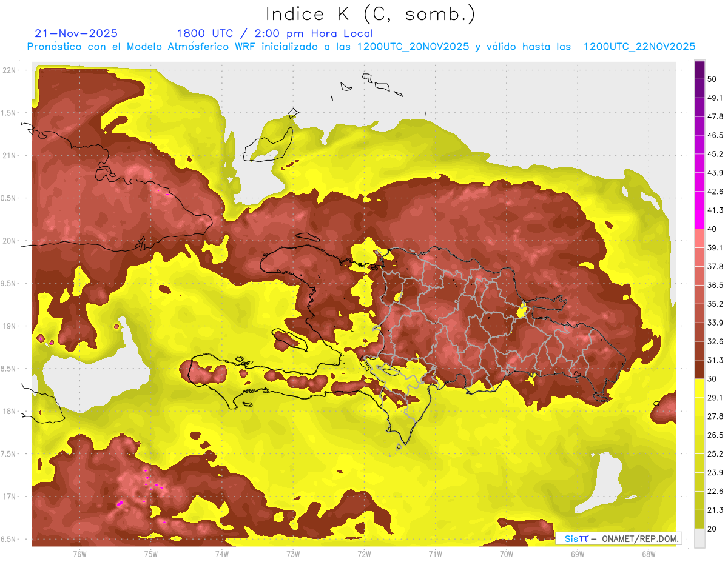Click the colorbar value "25.2"
The width and height of the screenshot is (728, 562).
click(x=715, y=454)
